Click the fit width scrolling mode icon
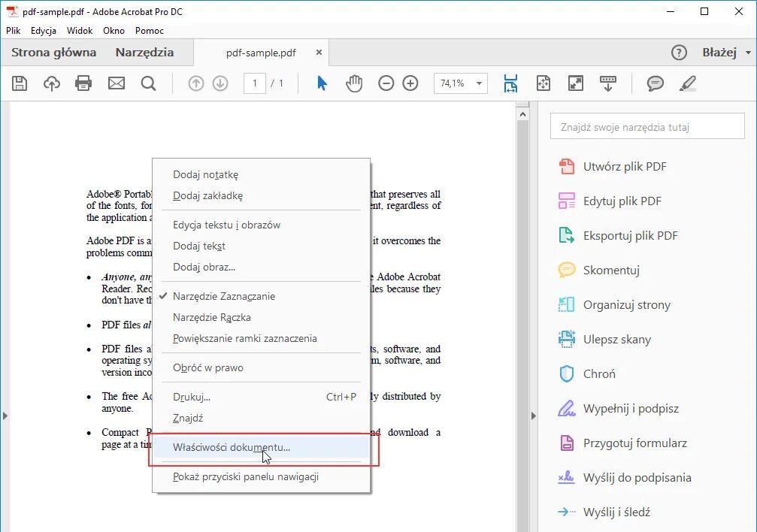The image size is (757, 532). click(510, 83)
